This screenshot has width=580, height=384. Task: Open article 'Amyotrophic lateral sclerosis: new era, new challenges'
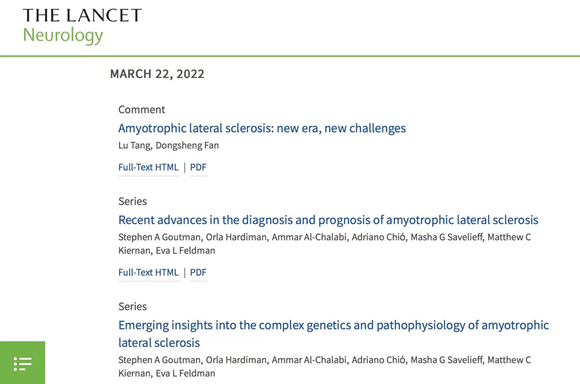tap(262, 128)
